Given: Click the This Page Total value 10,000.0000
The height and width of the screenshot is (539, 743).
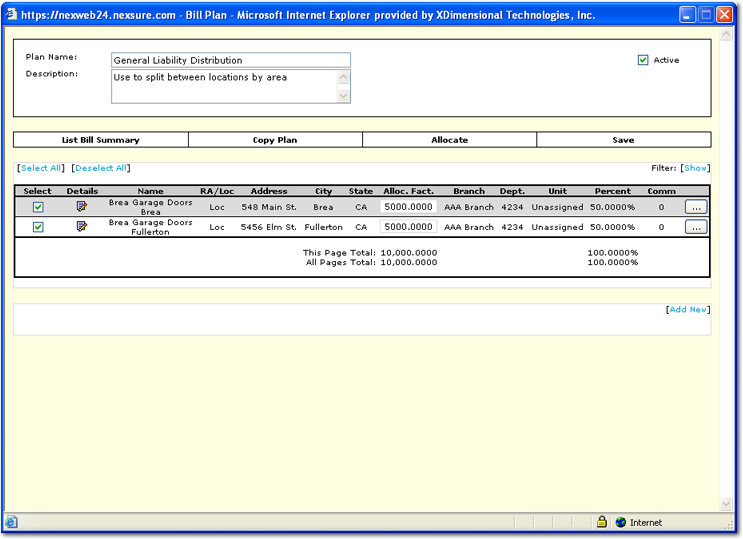Looking at the screenshot, I should tap(408, 253).
